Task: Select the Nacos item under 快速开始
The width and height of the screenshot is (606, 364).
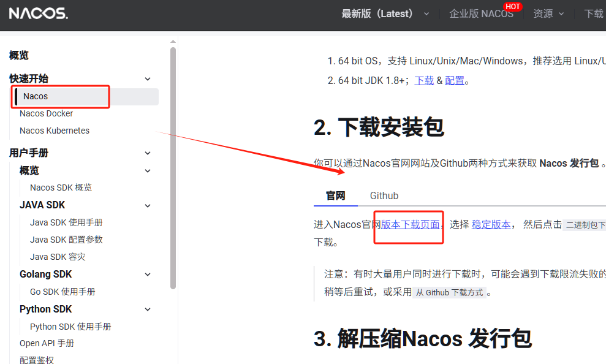Action: [86, 97]
